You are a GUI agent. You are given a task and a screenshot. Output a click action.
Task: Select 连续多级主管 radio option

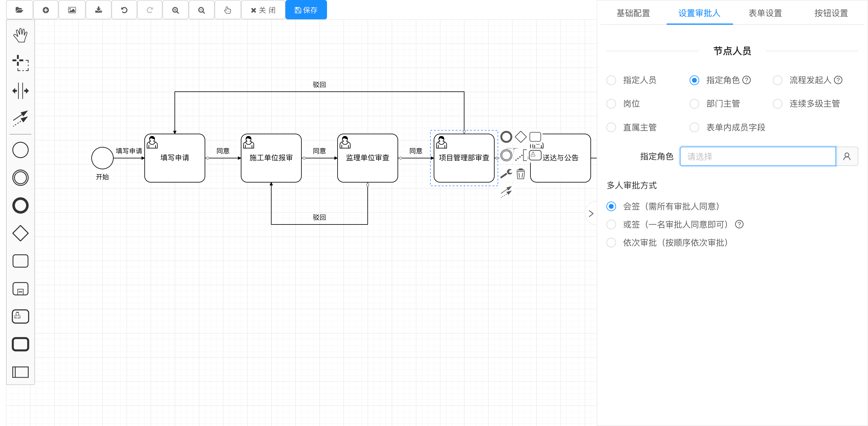coord(777,104)
